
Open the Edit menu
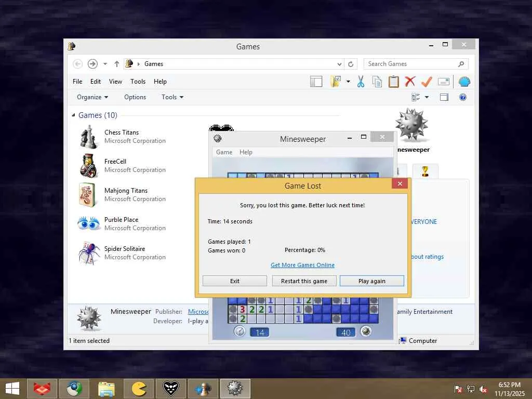tap(96, 82)
